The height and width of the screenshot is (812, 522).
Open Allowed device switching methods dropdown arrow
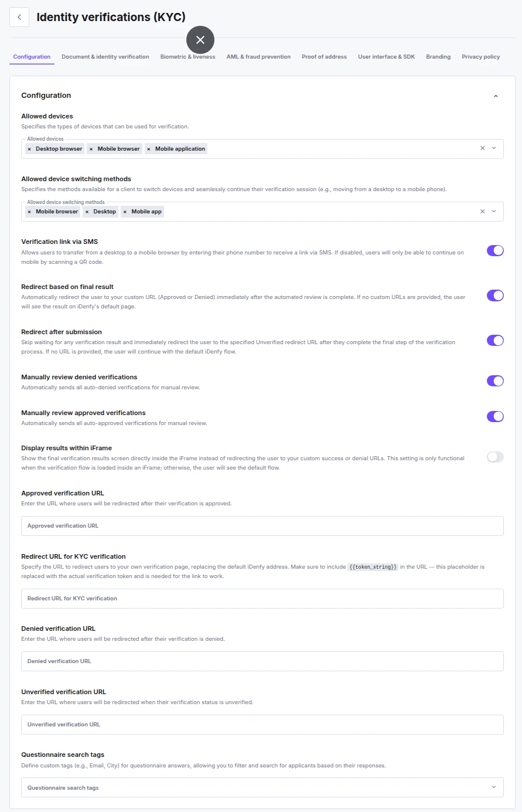(494, 211)
